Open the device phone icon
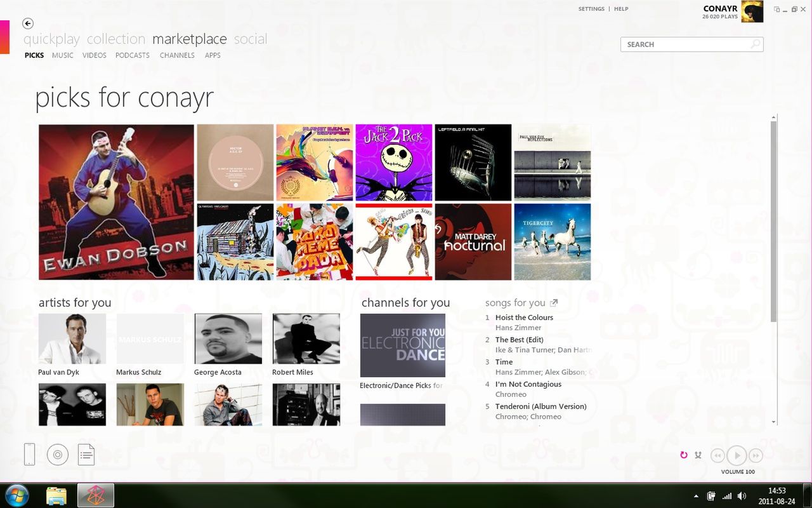The width and height of the screenshot is (812, 508). 29,455
